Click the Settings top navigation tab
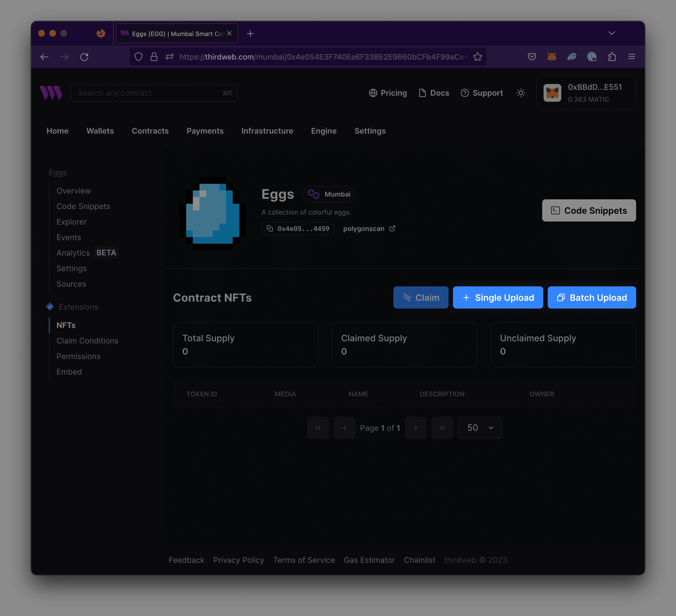676x616 pixels. click(369, 131)
